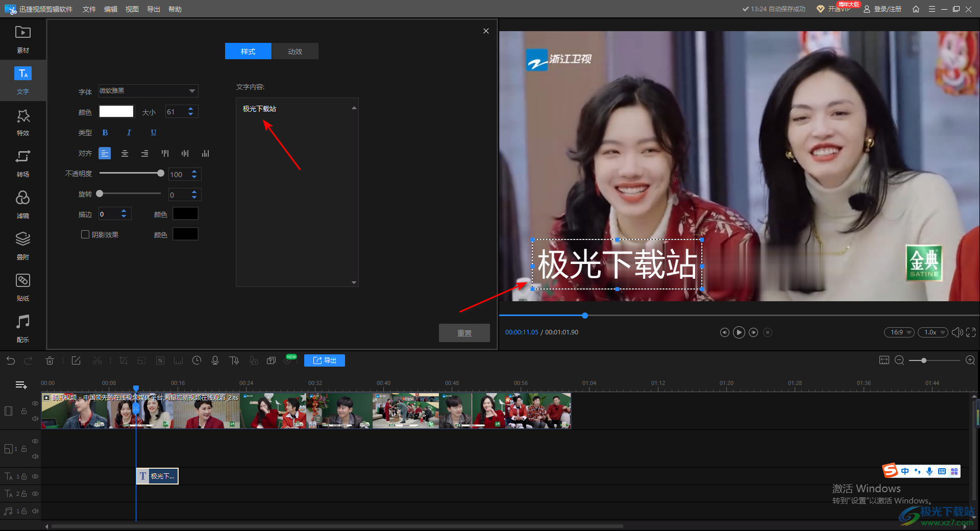Close the text style panel
Screen dimensions: 980x531
coord(486,31)
